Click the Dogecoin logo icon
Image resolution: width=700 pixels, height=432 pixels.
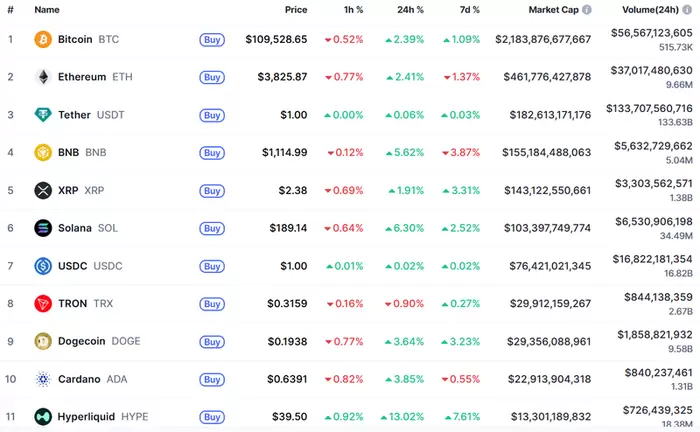point(43,341)
